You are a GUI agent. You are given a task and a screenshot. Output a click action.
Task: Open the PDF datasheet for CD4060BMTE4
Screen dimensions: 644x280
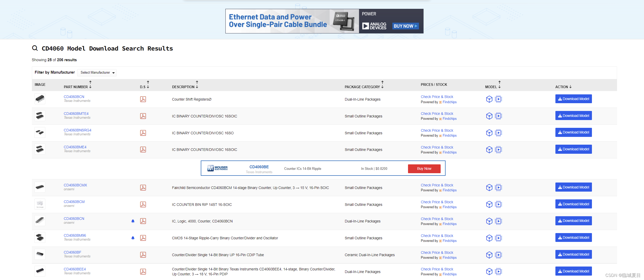point(143,116)
